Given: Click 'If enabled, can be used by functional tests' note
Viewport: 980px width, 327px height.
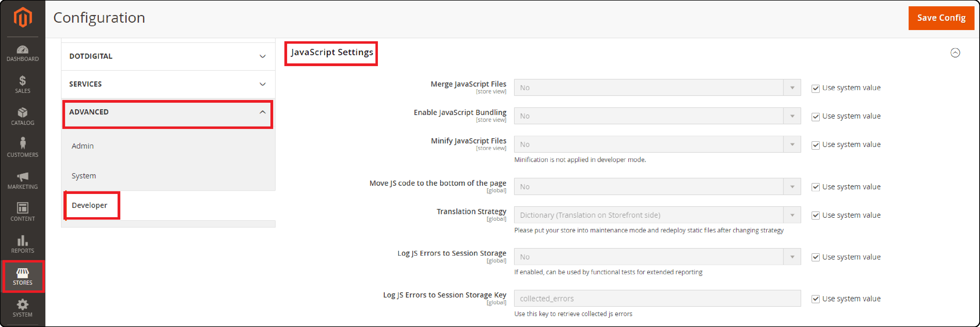Looking at the screenshot, I should click(608, 272).
